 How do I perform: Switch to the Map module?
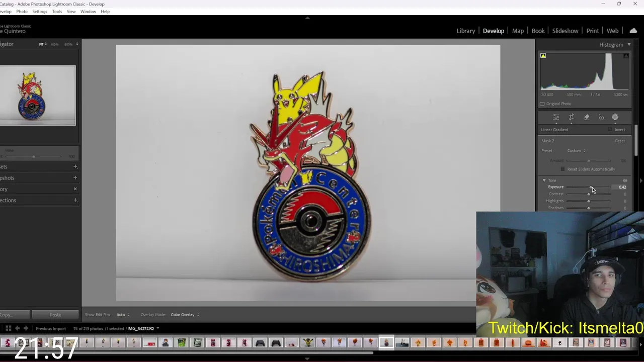coord(518,31)
